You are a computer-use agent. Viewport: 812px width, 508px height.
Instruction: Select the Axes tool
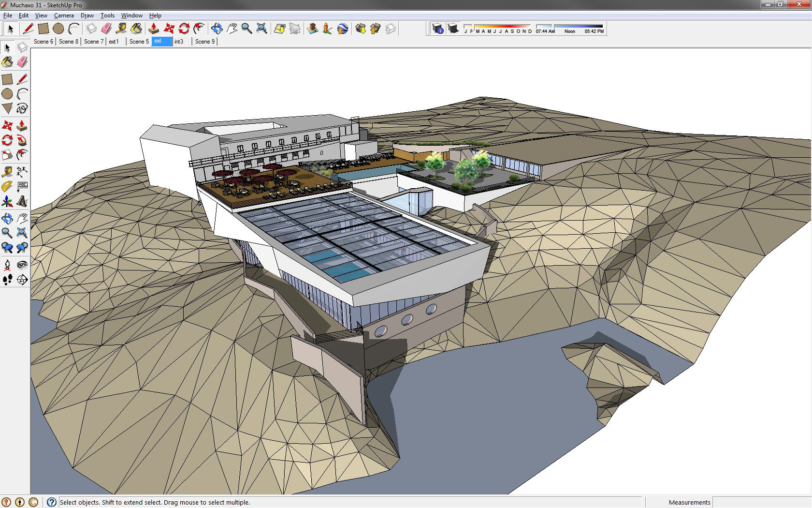pyautogui.click(x=7, y=201)
